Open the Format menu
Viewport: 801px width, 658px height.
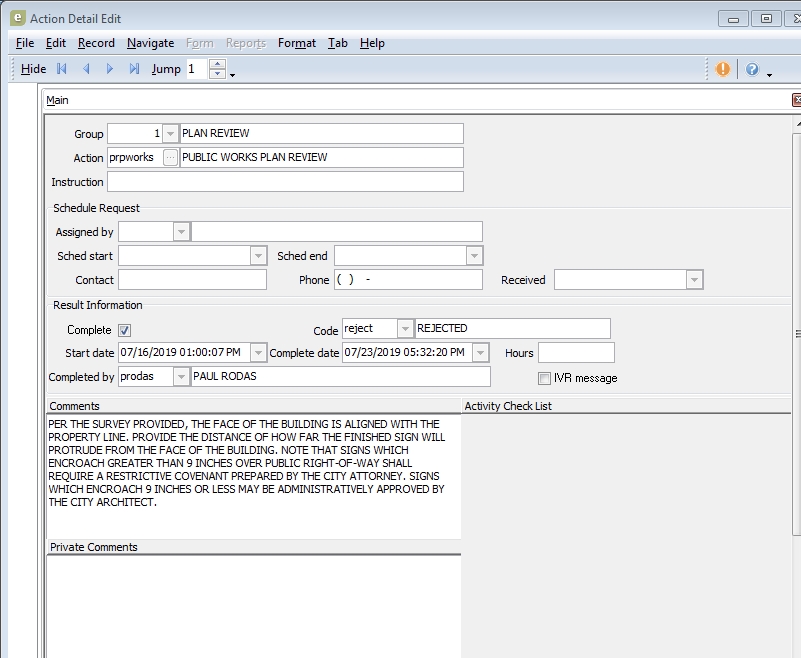[x=297, y=43]
